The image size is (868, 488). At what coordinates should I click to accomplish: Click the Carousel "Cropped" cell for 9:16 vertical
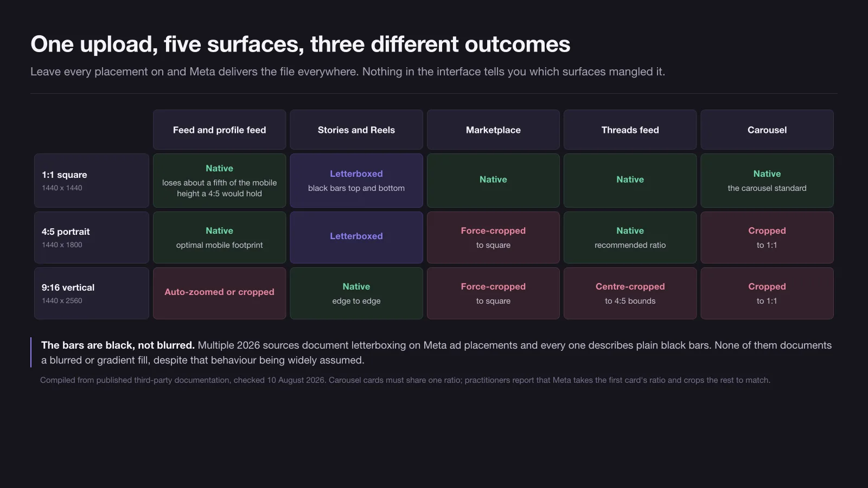tap(767, 293)
